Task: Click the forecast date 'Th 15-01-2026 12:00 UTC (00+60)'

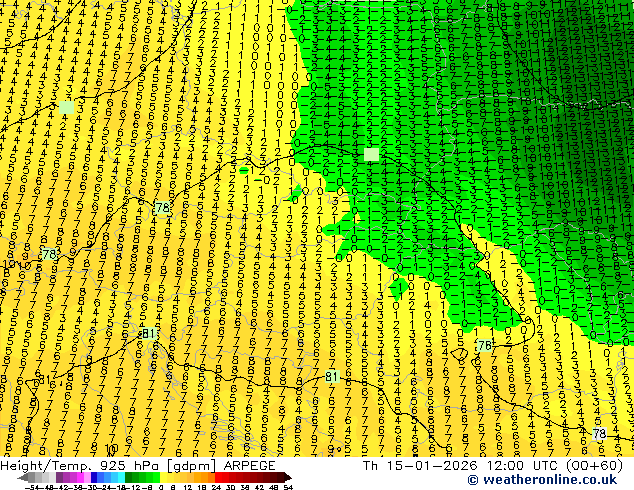Action: [x=492, y=465]
